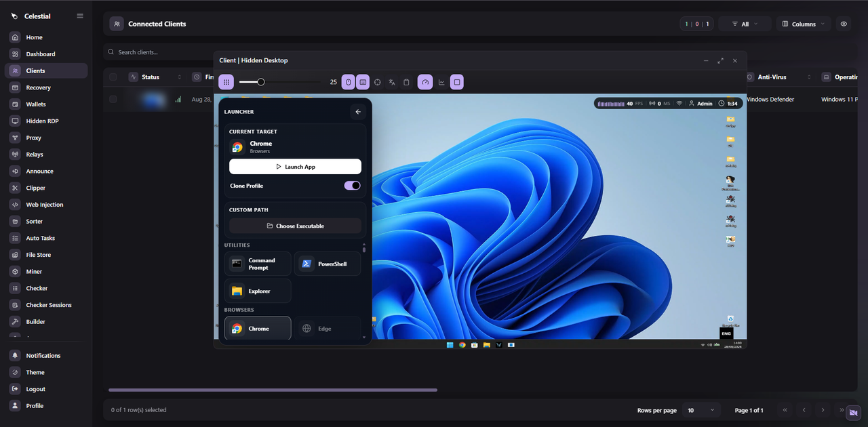Click the translate icon in Hidden Desktop toolbar
Screen dimensions: 868x427
point(392,82)
